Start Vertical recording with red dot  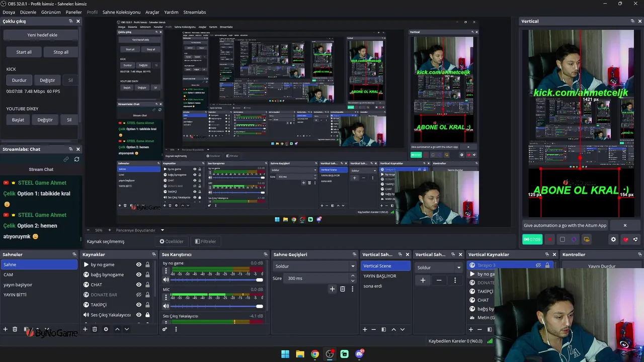click(x=550, y=239)
